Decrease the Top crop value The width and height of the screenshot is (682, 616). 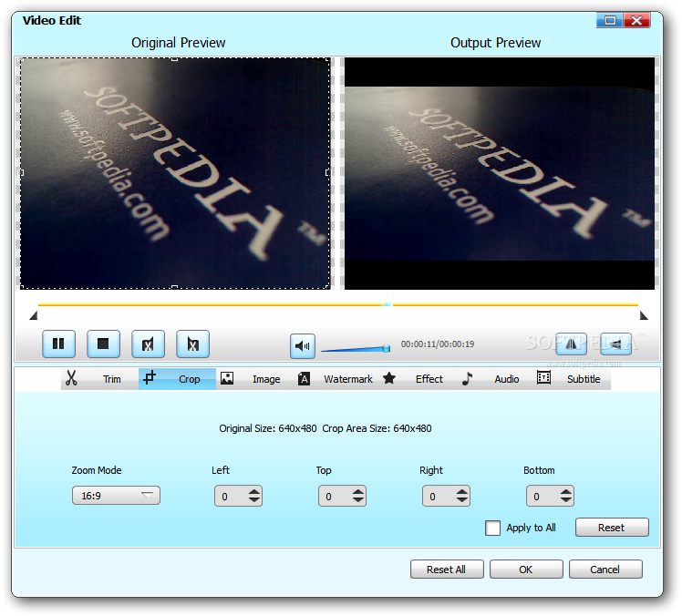pos(358,500)
